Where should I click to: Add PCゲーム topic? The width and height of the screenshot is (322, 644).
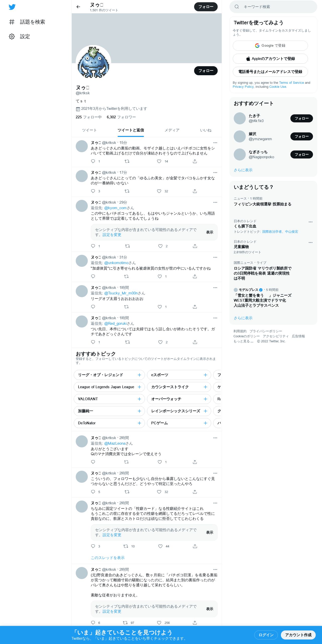(x=205, y=423)
